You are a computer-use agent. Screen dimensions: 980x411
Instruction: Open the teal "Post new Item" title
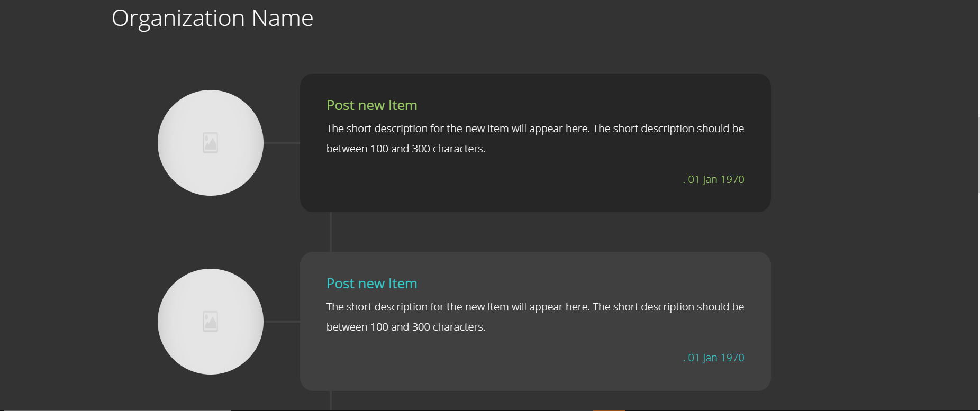(371, 284)
